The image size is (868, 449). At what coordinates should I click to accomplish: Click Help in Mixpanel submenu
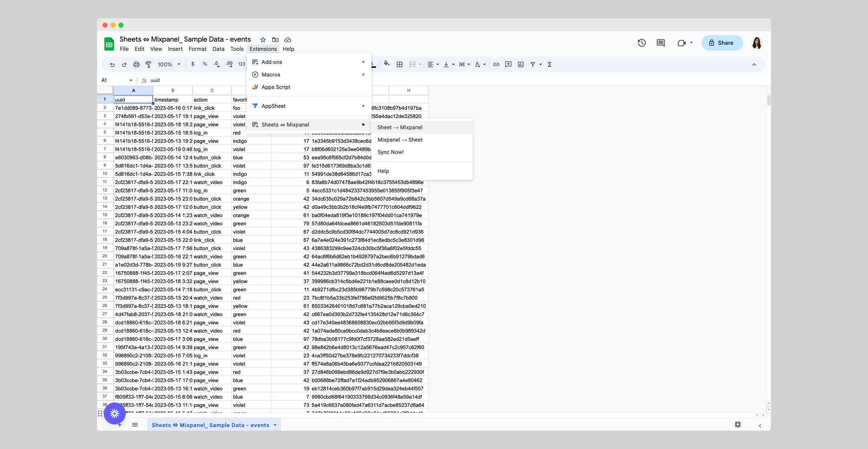421,171
